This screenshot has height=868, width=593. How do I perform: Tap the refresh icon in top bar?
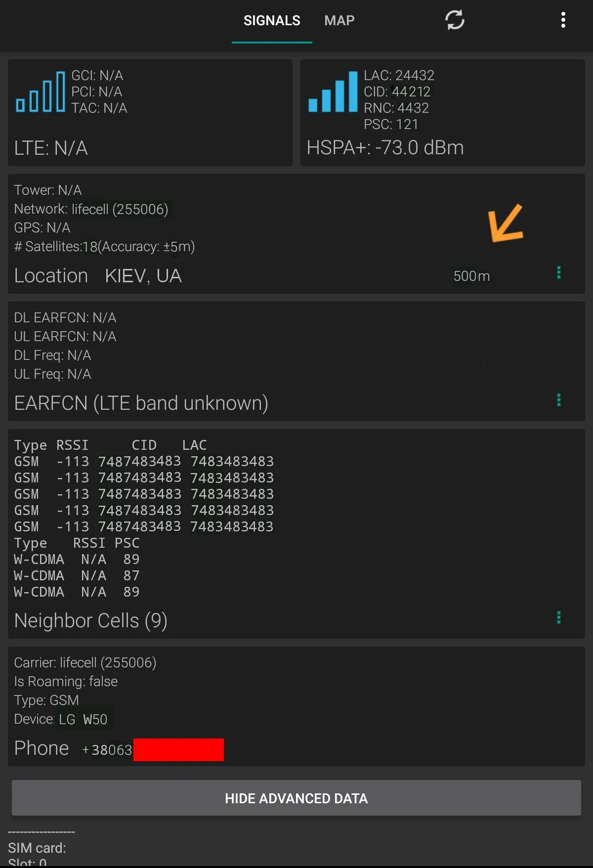coord(455,20)
